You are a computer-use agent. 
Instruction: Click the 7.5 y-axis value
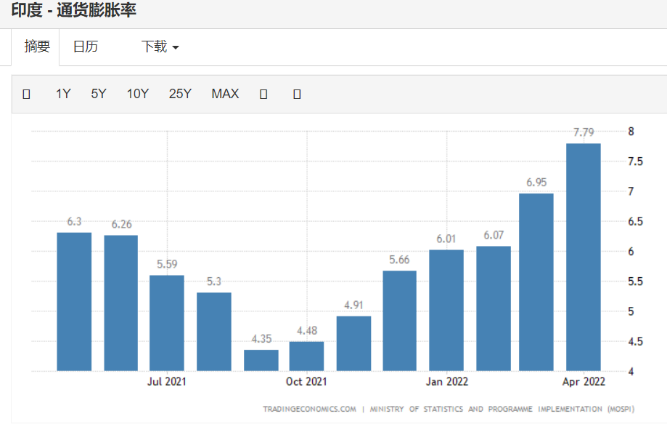click(x=635, y=161)
